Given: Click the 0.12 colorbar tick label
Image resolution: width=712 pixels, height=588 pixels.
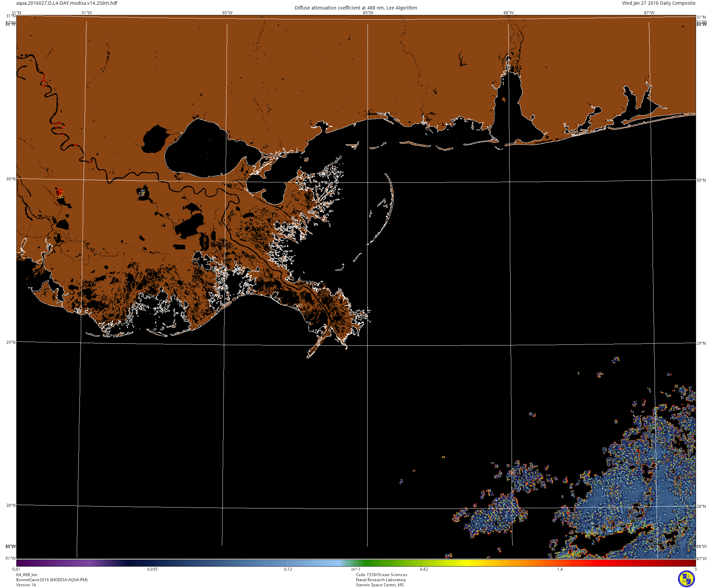Looking at the screenshot, I should (288, 569).
